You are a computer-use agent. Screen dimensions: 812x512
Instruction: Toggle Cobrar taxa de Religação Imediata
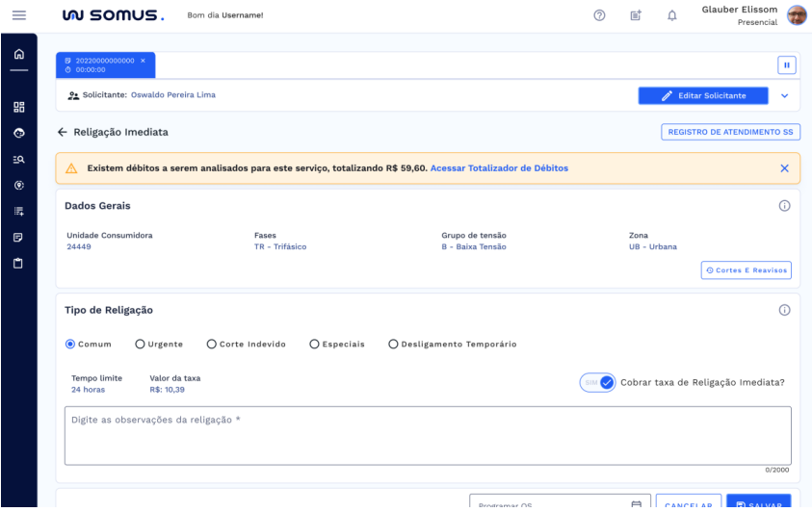[597, 383]
